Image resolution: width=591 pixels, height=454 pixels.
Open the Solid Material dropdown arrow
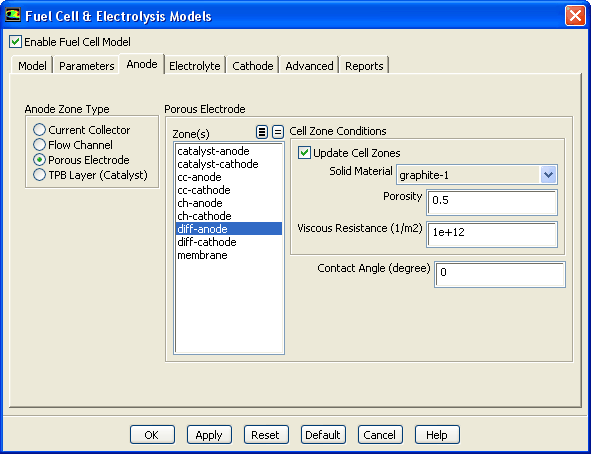pos(548,175)
